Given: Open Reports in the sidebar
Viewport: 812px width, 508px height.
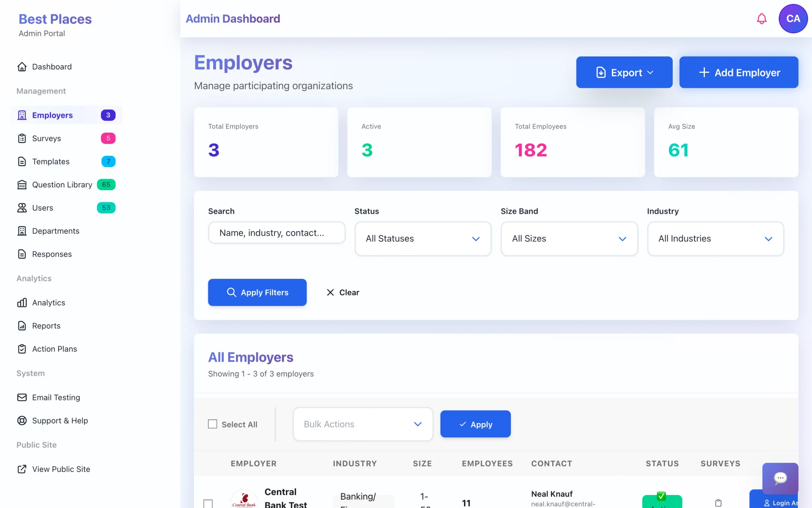Looking at the screenshot, I should tap(66, 326).
